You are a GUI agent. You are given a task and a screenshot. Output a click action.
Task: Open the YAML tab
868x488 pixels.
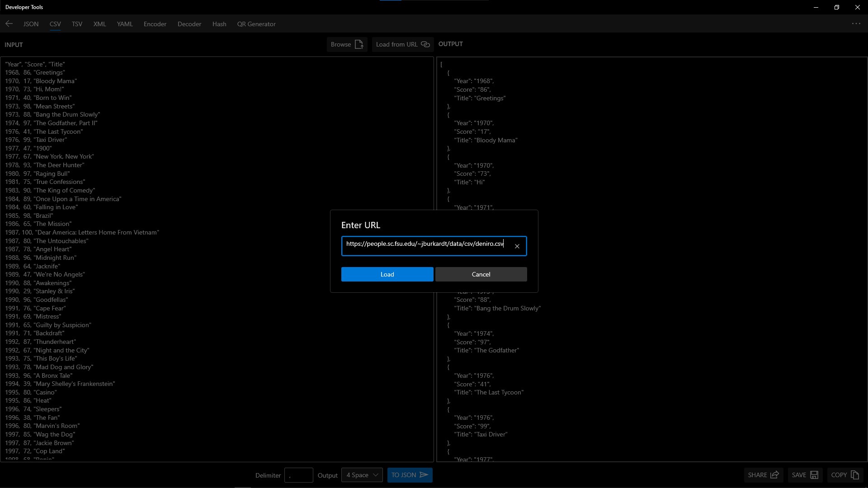pos(125,24)
